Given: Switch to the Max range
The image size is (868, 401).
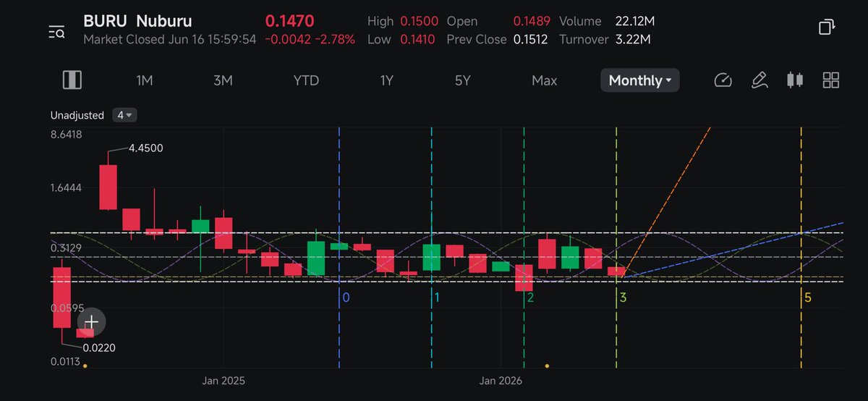Looking at the screenshot, I should pyautogui.click(x=545, y=80).
